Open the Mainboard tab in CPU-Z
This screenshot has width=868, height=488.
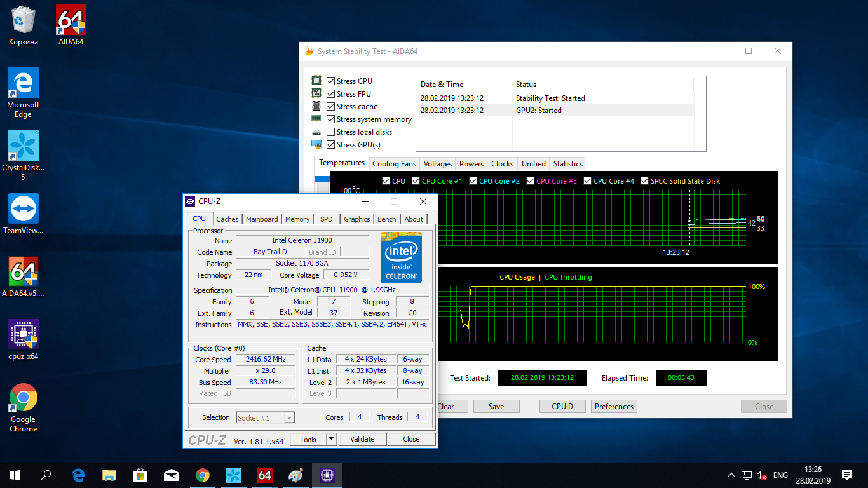[262, 219]
